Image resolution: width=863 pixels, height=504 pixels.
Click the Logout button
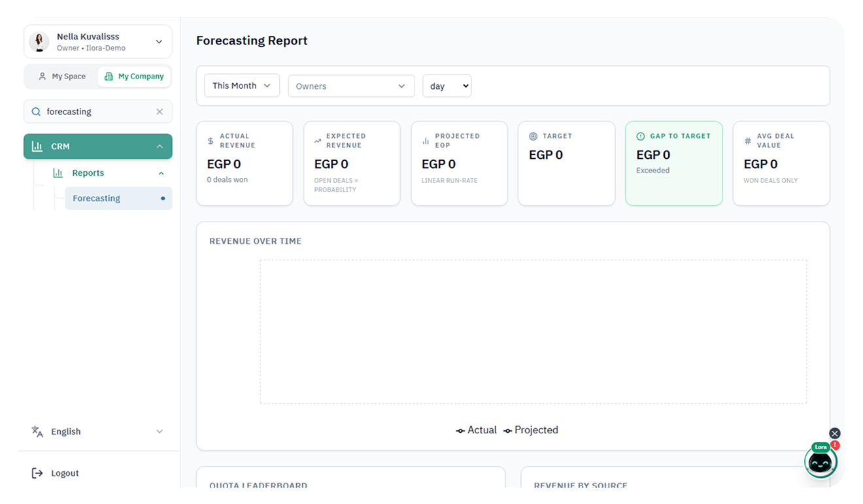click(56, 473)
